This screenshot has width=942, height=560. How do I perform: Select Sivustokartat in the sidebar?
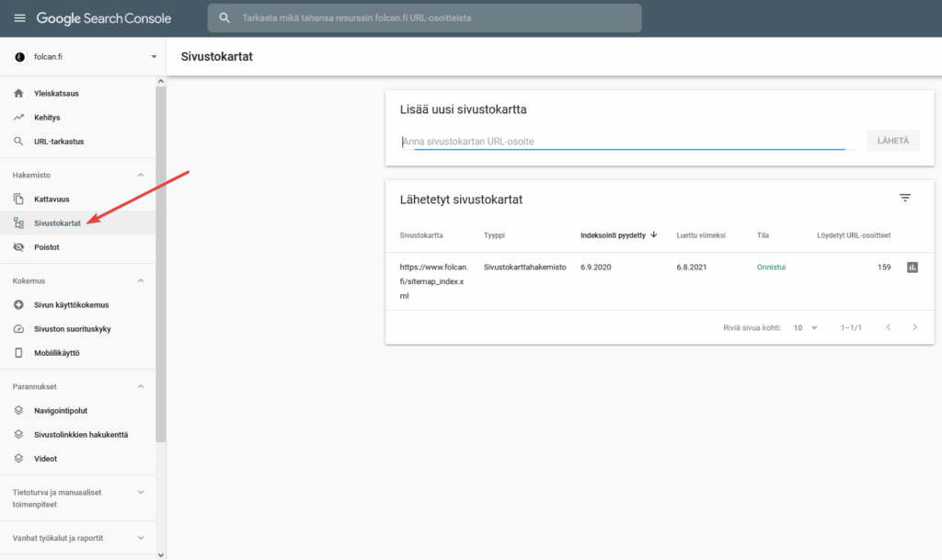57,223
